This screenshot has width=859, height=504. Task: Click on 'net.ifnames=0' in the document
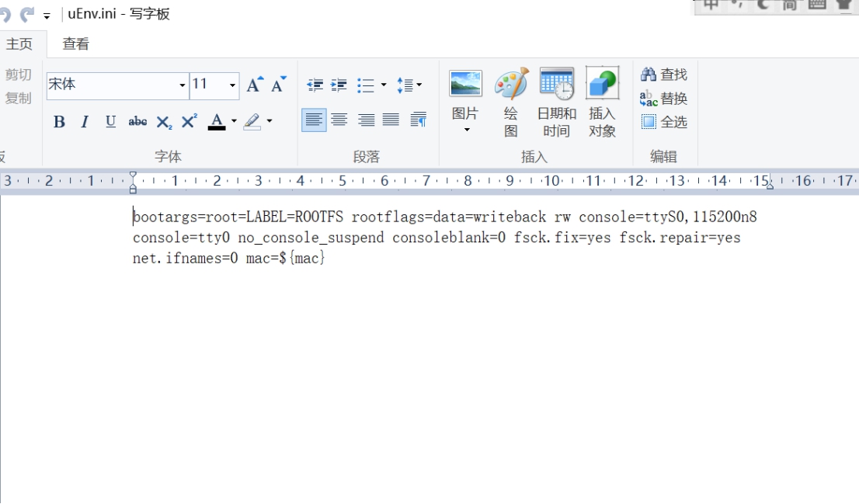[x=185, y=258]
